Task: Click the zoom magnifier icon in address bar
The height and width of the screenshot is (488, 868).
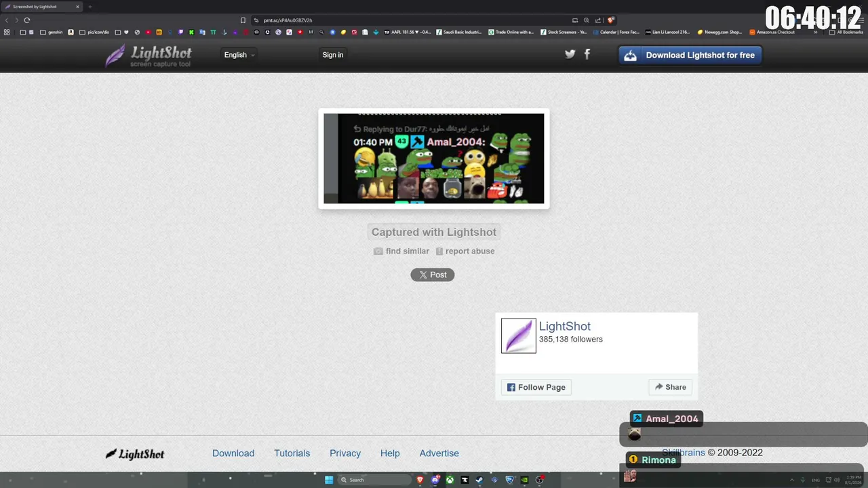Action: click(x=587, y=20)
